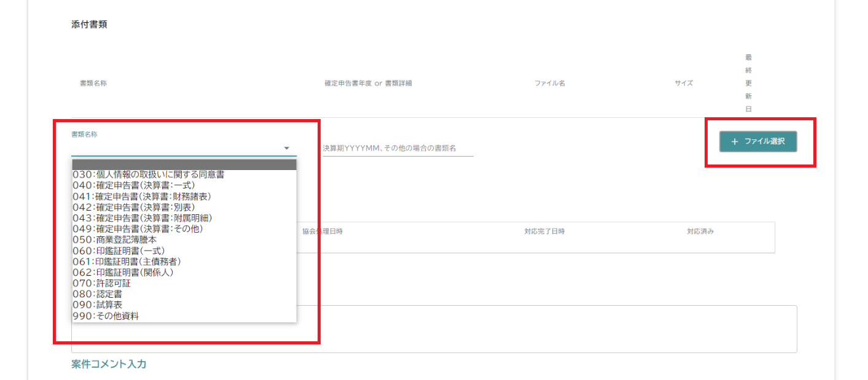Click the 添付書類 section heading
This screenshot has height=380, width=868.
coord(90,25)
